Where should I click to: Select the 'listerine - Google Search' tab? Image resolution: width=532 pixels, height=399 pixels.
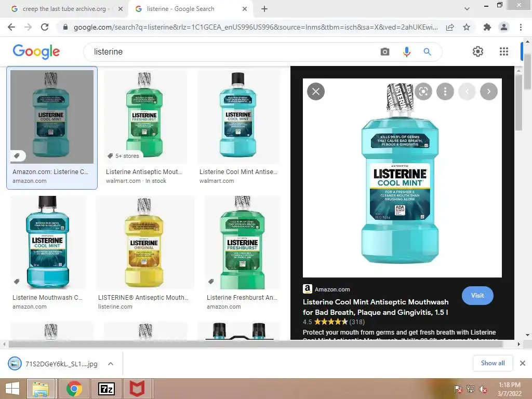point(190,9)
